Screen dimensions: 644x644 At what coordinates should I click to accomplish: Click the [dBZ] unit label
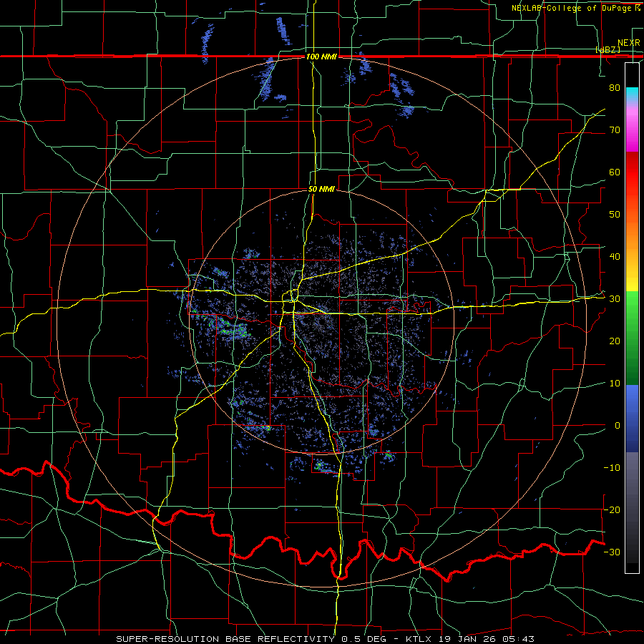click(x=608, y=49)
